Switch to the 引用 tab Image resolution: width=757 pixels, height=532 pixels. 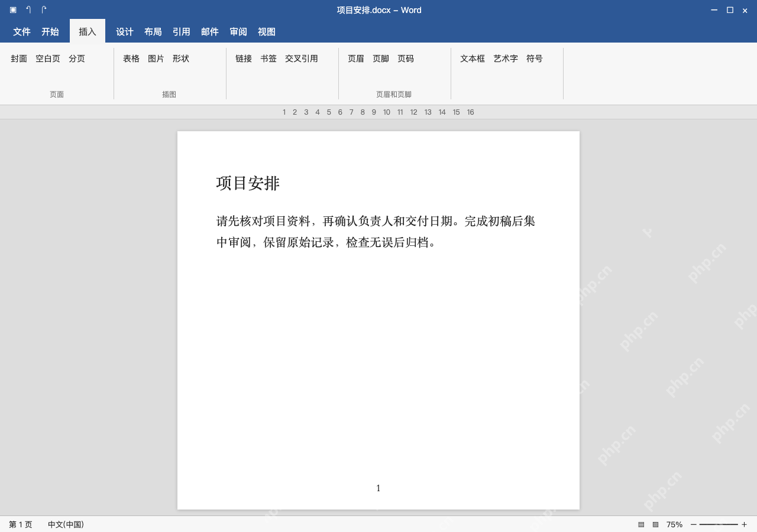pyautogui.click(x=182, y=32)
